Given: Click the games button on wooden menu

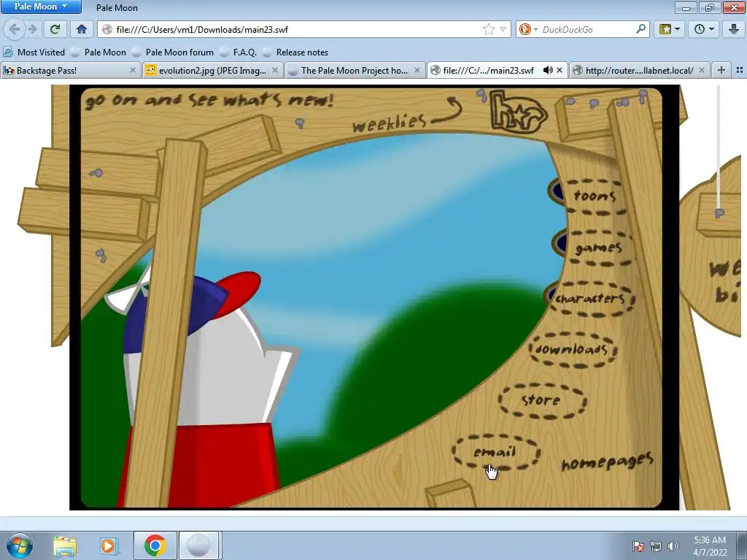Looking at the screenshot, I should [600, 248].
